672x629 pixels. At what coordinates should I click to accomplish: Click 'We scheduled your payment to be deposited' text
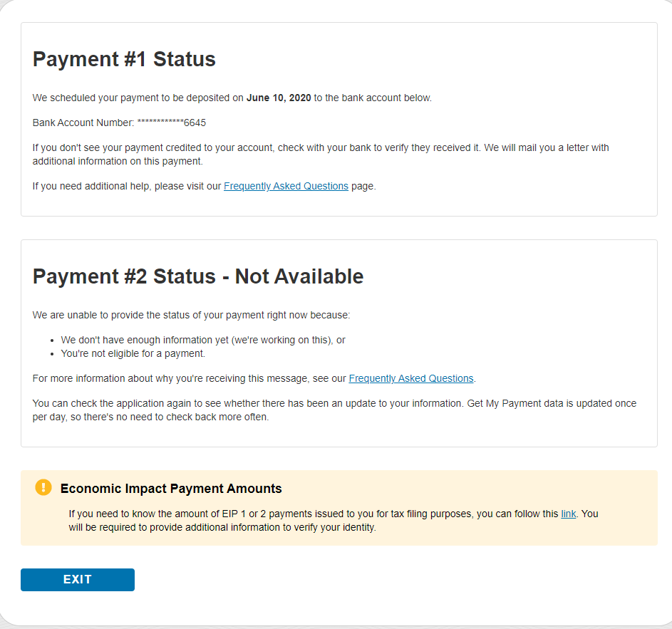tap(138, 98)
